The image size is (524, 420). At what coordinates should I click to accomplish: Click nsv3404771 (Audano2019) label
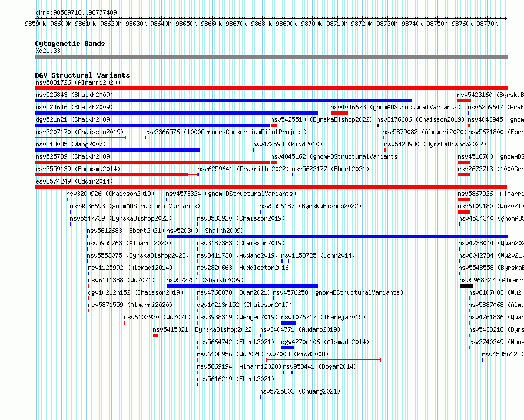click(300, 329)
